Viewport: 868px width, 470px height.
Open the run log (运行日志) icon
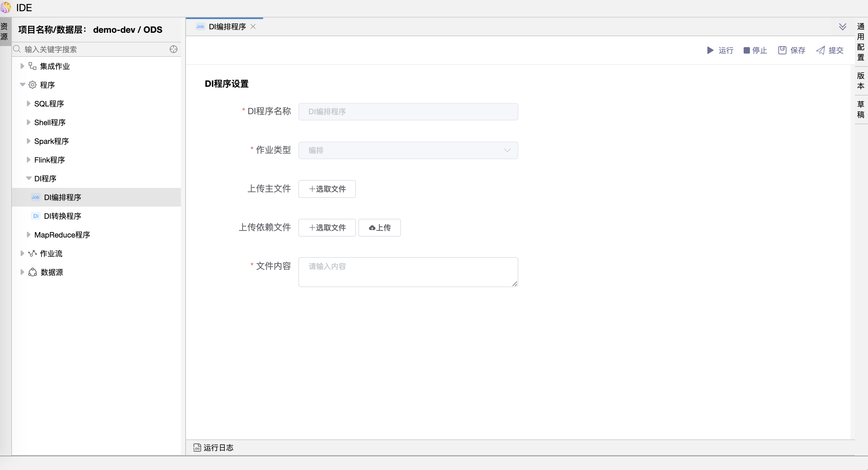pyautogui.click(x=197, y=448)
